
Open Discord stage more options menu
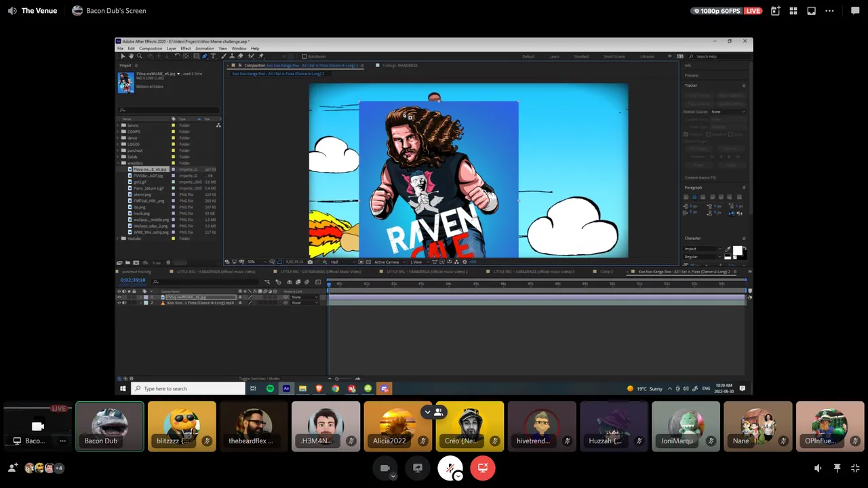[829, 11]
